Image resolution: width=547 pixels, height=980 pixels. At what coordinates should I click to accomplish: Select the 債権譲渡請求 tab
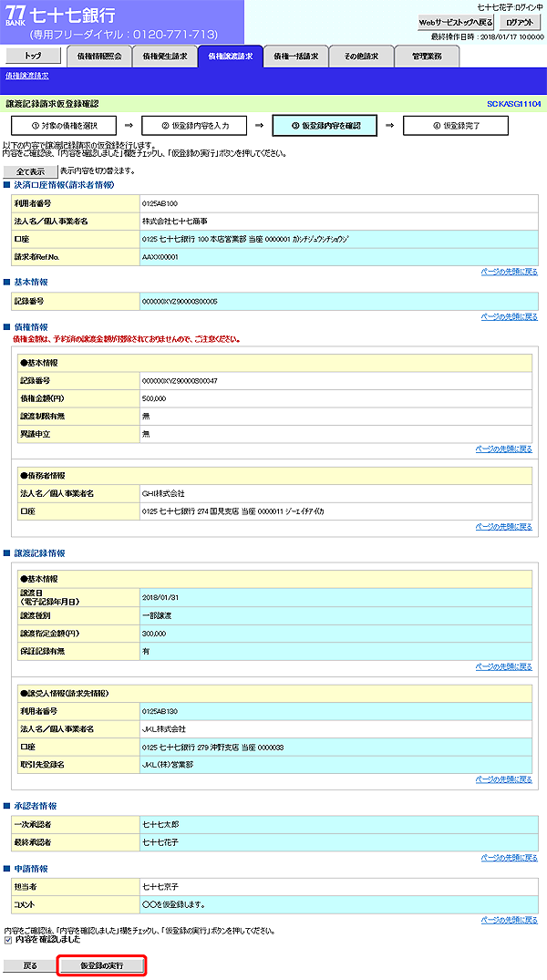click(231, 57)
